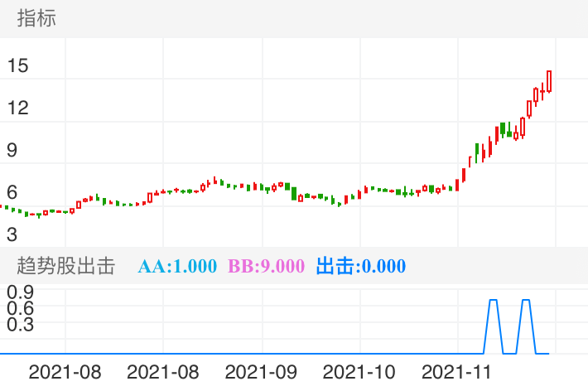Jump to the 2021-10 date label
The width and height of the screenshot is (588, 391).
pos(359,371)
